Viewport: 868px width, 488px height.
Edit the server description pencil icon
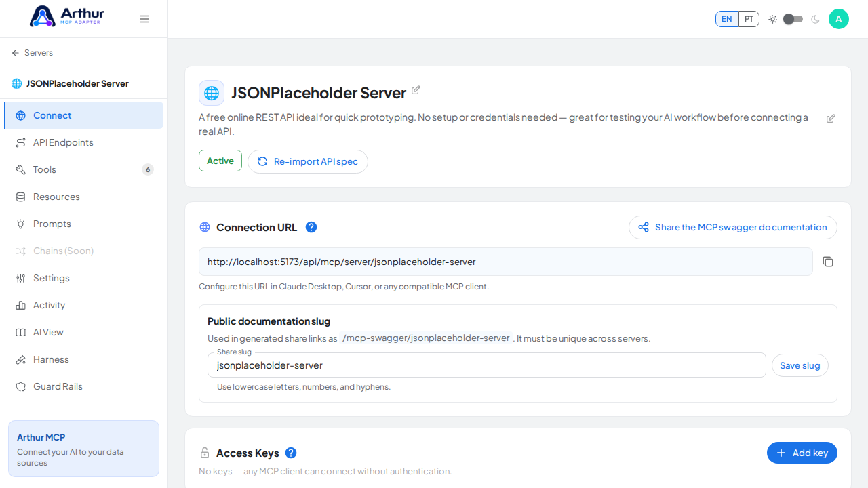point(831,119)
